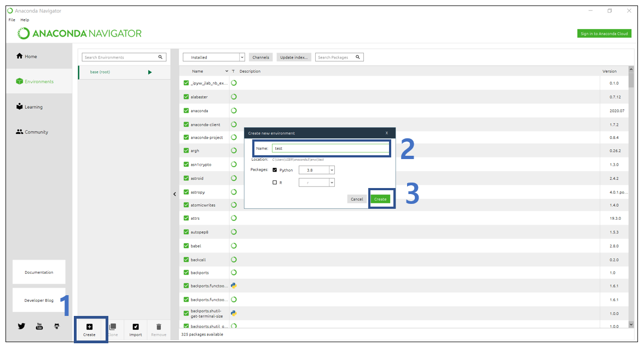Click the Home house icon
Image resolution: width=644 pixels, height=346 pixels.
[x=19, y=56]
